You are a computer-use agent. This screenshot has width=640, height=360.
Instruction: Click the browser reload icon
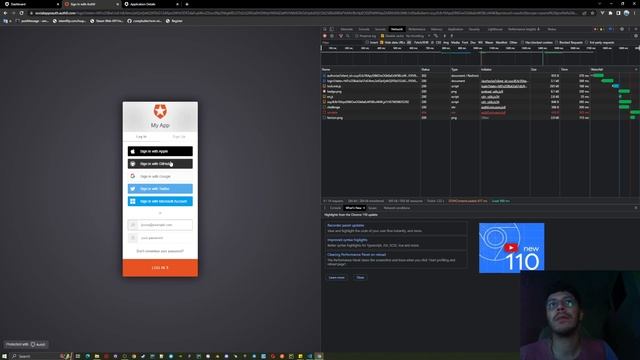click(x=21, y=13)
